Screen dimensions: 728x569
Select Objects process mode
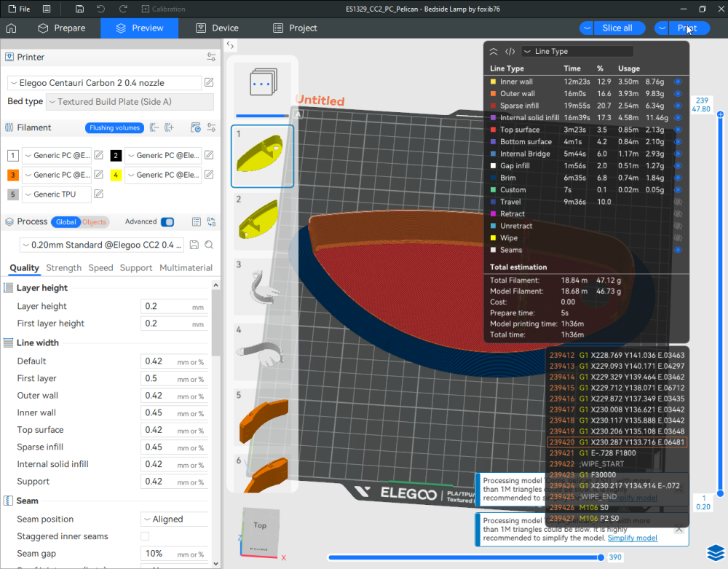[x=94, y=222]
